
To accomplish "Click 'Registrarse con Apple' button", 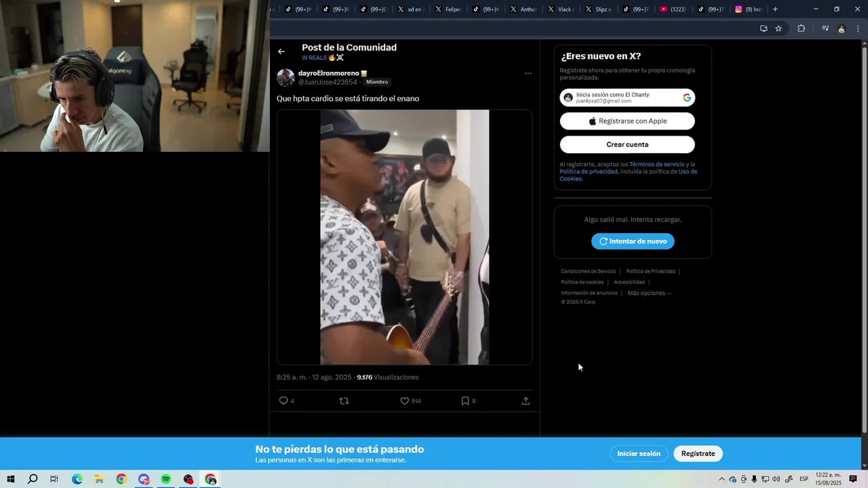I will pos(627,121).
